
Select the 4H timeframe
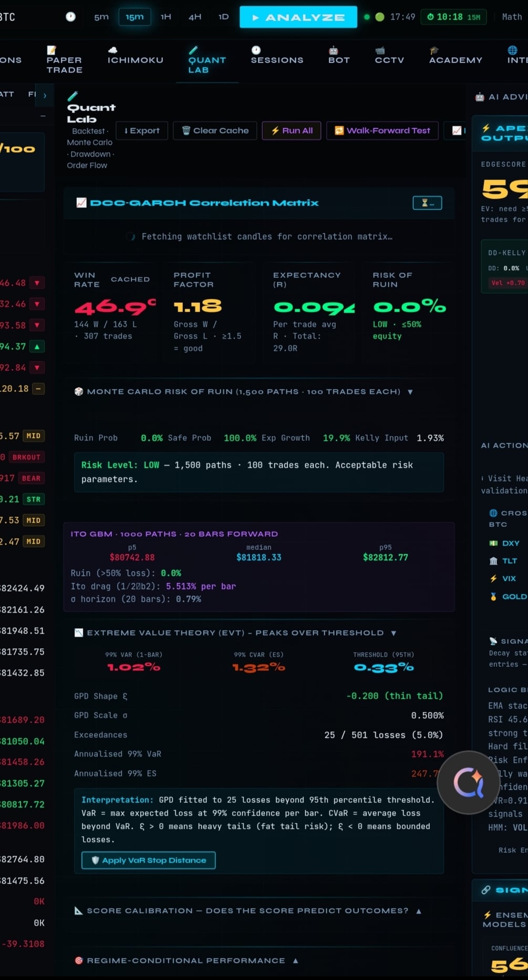195,17
